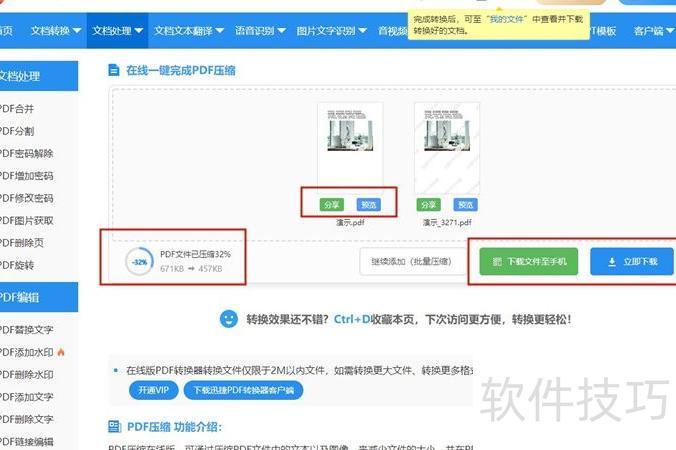Image resolution: width=676 pixels, height=450 pixels.
Task: Click the 演示_3271.pdf file name
Action: pos(447,222)
